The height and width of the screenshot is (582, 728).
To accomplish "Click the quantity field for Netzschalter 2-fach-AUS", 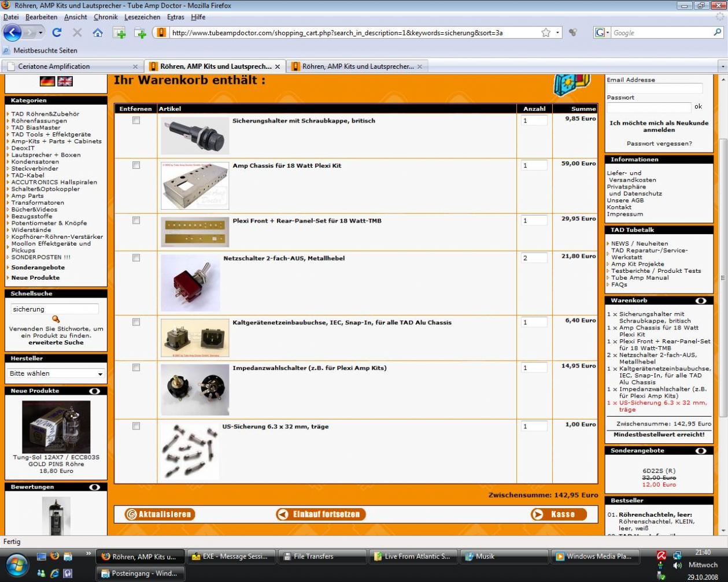I will pyautogui.click(x=534, y=258).
